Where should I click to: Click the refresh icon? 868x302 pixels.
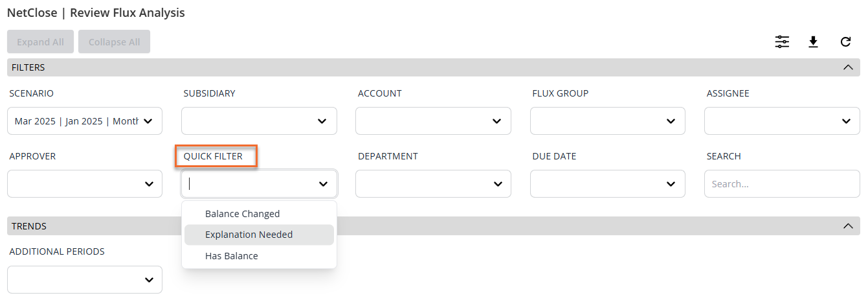tap(845, 42)
